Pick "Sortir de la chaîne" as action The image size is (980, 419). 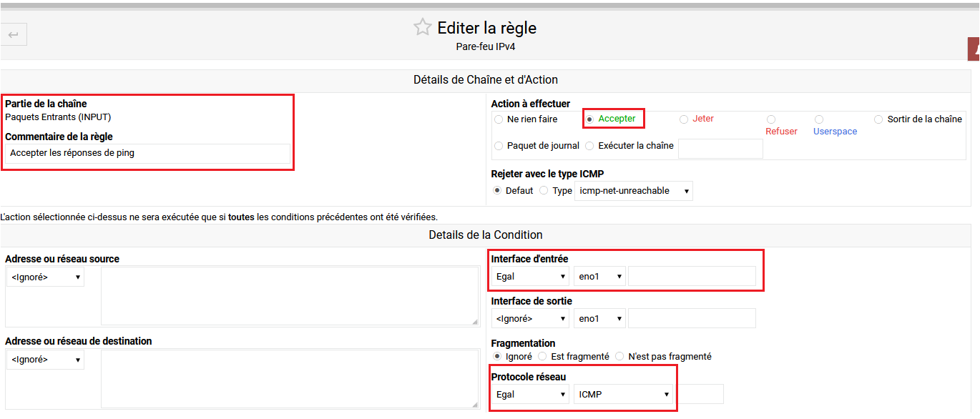878,119
